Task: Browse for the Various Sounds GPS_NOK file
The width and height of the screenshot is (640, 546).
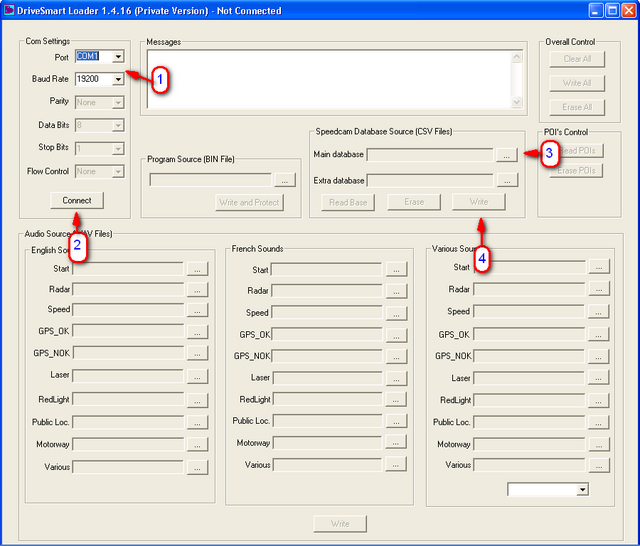Action: 598,356
